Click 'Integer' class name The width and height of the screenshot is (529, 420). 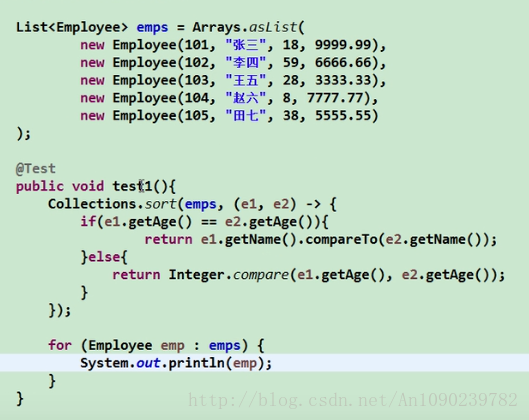click(196, 275)
